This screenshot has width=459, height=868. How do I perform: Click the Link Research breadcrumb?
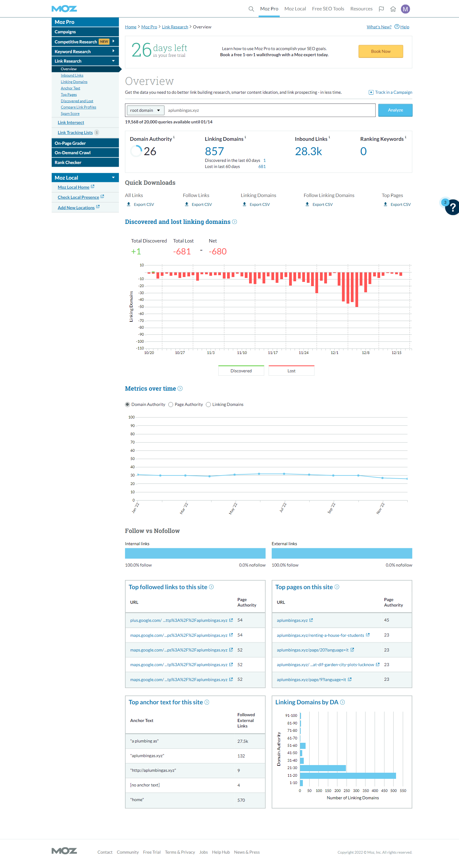175,27
